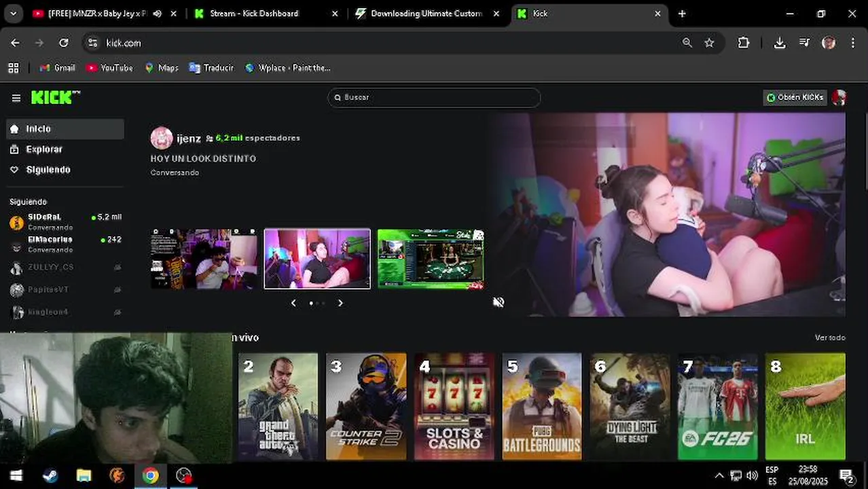Mute audio on the YouTube tab

157,14
